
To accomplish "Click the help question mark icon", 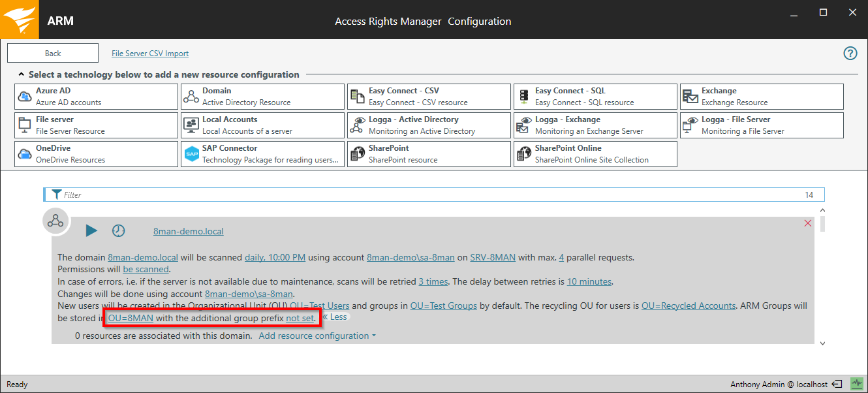I will (850, 54).
